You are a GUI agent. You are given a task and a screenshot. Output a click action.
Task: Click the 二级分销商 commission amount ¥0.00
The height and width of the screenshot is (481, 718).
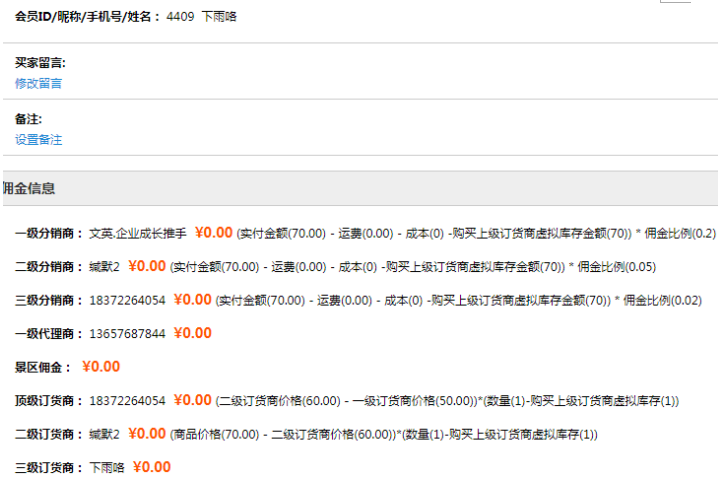(x=147, y=266)
